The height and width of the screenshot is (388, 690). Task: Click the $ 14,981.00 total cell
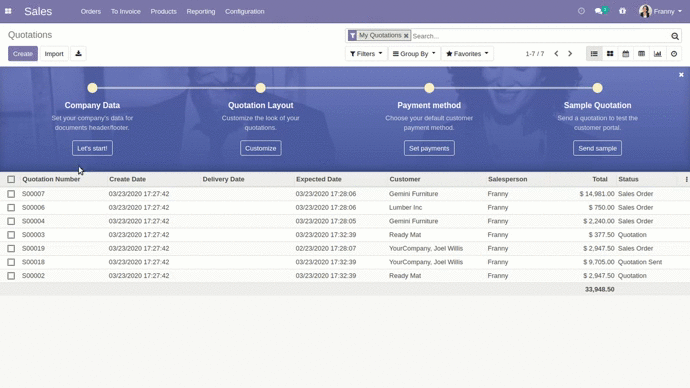coord(597,194)
